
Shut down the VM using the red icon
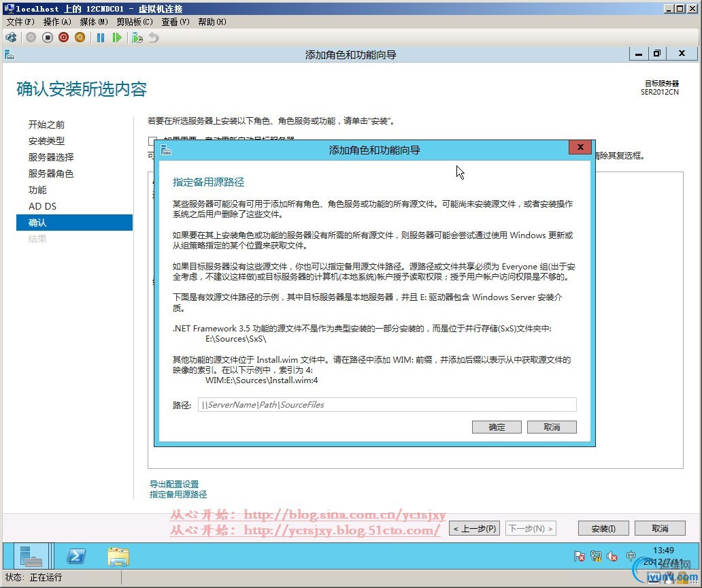[63, 37]
